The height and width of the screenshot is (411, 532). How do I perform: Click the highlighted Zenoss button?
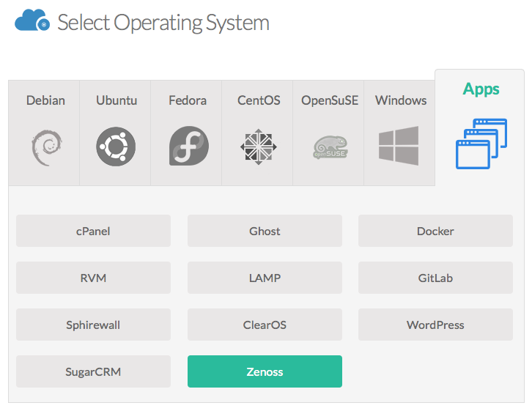[x=265, y=371]
